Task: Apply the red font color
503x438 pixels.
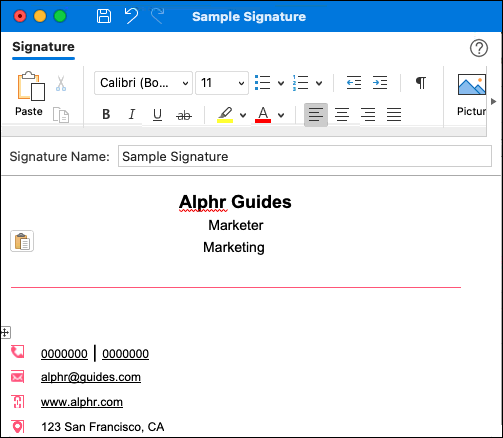Action: 263,115
